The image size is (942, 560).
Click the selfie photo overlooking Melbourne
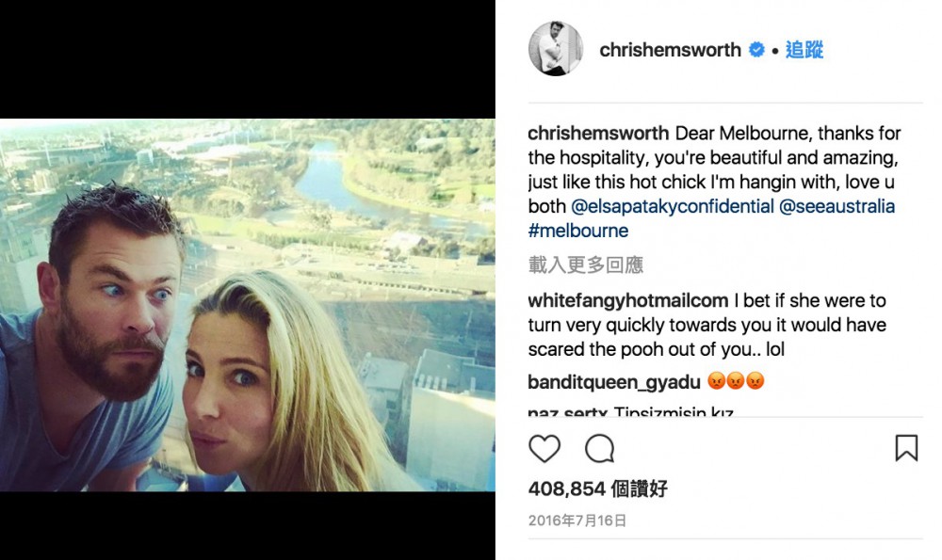point(248,305)
